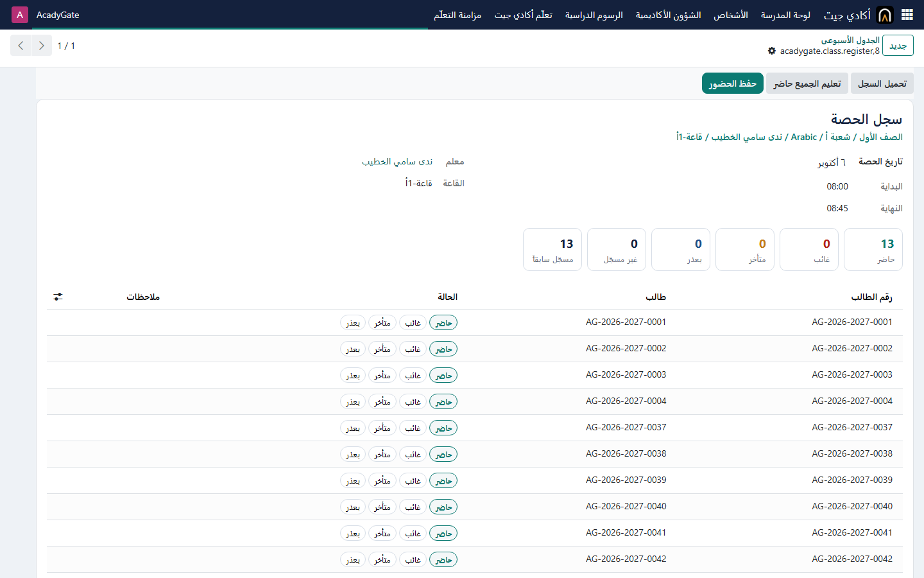Screen dimensions: 924x578
Task: Mark AG-2026-2027-0001 as حاضر
Action: [443, 322]
